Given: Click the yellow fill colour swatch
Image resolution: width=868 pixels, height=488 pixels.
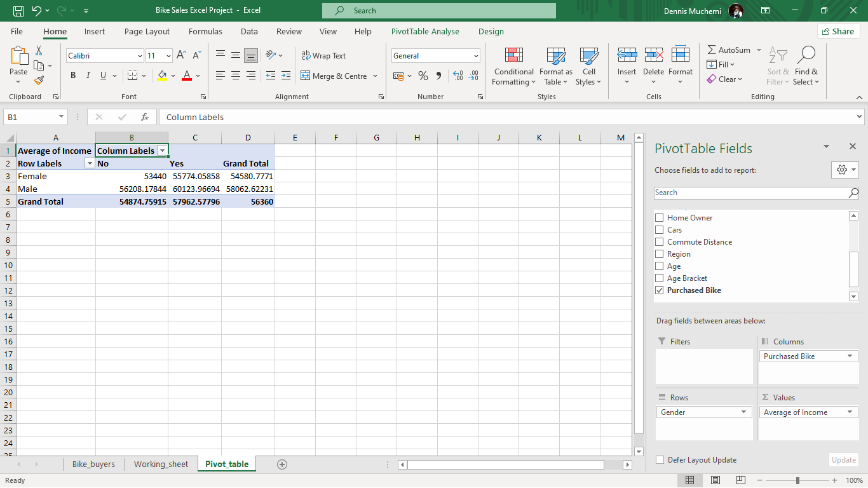Looking at the screenshot, I should click(x=162, y=76).
